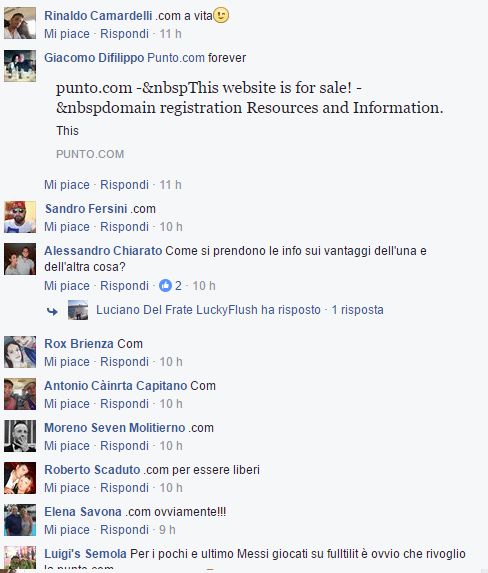Like Alessandro Chiarato's comment
The width and height of the screenshot is (488, 573).
click(x=67, y=286)
